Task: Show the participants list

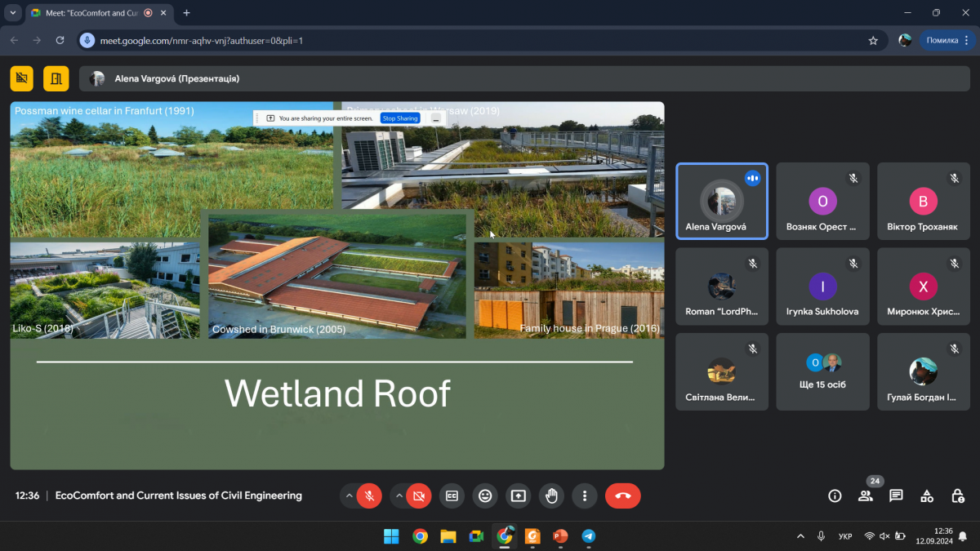Action: click(865, 495)
